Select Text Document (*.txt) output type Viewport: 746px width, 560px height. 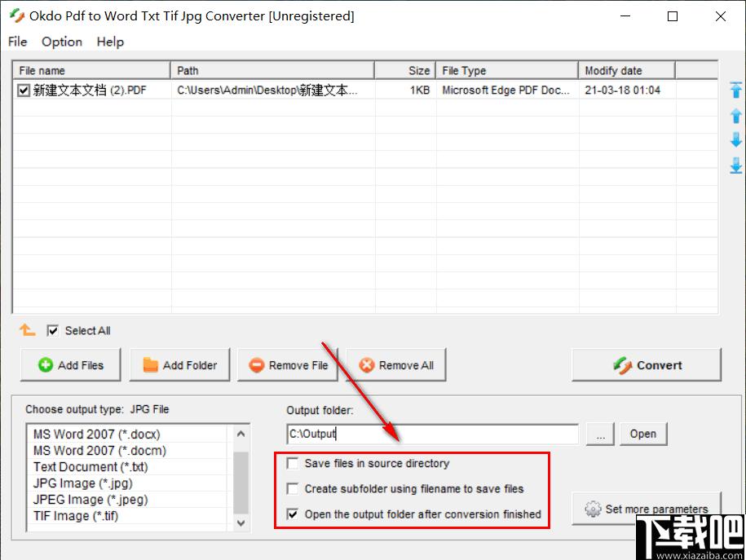[126, 467]
